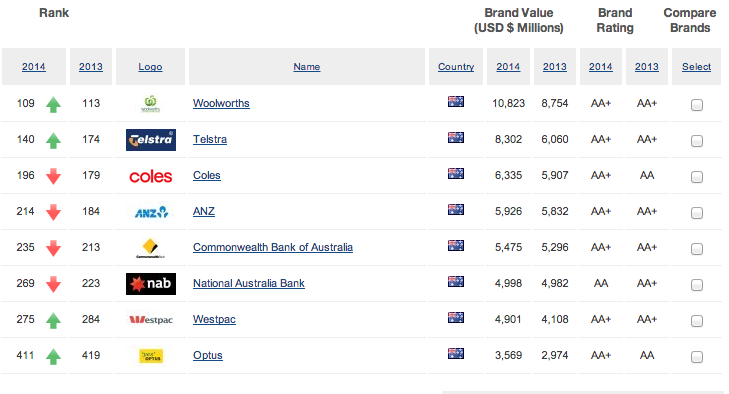Tick the compare checkbox for Woolworths
Viewport: 729px width, 394px height.
click(696, 105)
